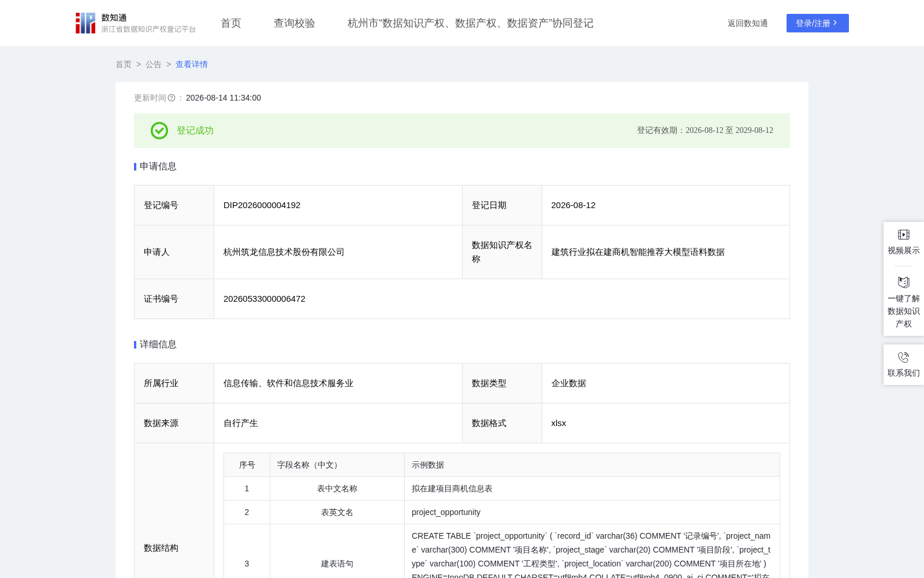Click the 登录/注册 button

818,23
